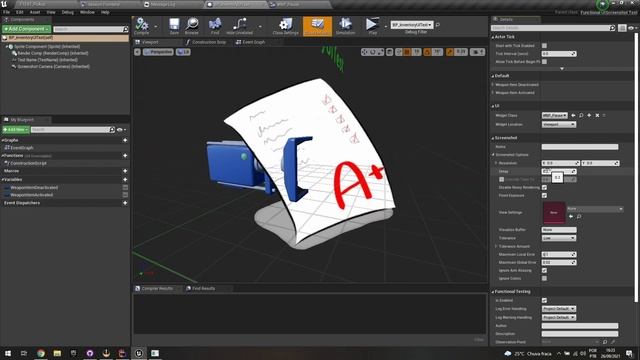The height and width of the screenshot is (360, 640).
Task: Click the Add New button in My Blueprint
Action: pyautogui.click(x=16, y=129)
